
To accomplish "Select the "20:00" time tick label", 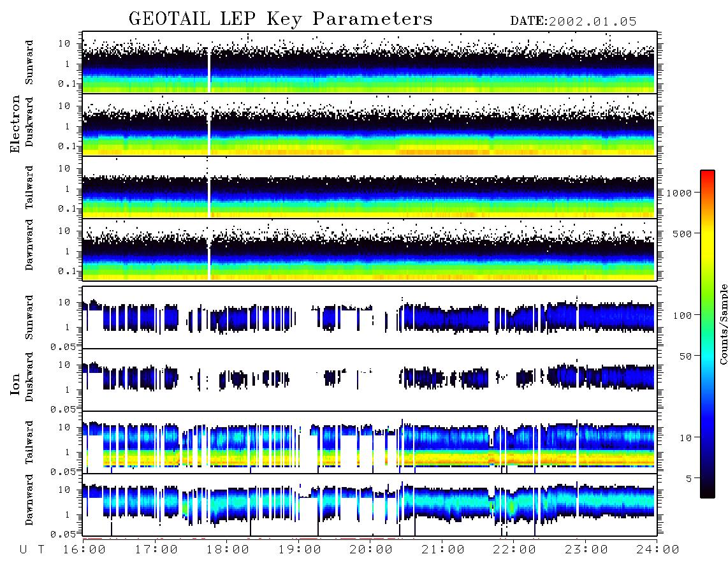I will [x=372, y=550].
